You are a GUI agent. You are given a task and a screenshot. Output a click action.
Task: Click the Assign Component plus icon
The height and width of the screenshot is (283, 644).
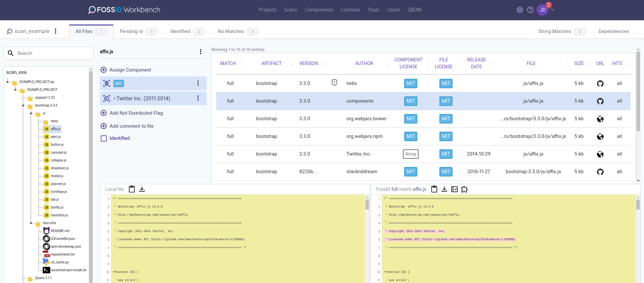pyautogui.click(x=104, y=70)
